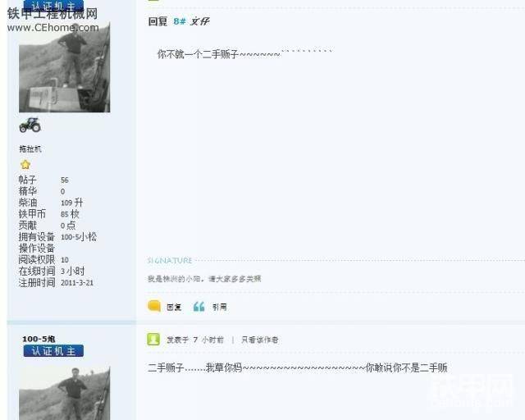Click the 认证机主 badge under 100-5炮
The height and width of the screenshot is (420, 525).
[x=53, y=351]
